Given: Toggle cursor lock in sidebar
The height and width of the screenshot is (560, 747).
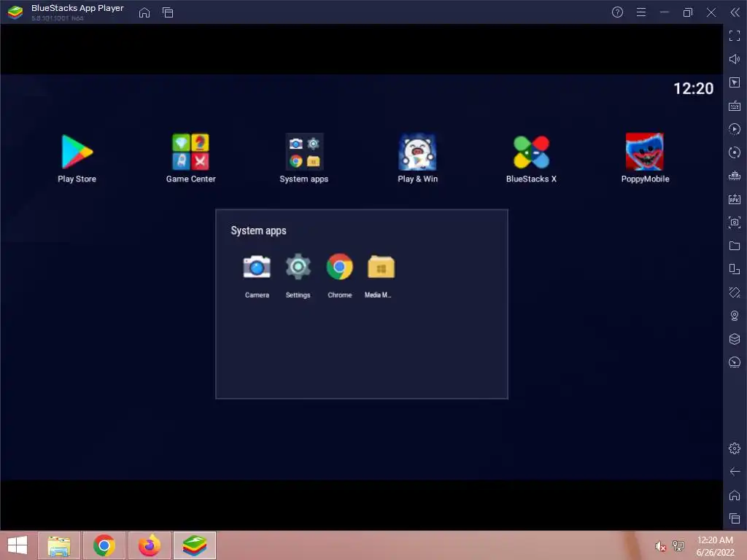Looking at the screenshot, I should pos(735,82).
